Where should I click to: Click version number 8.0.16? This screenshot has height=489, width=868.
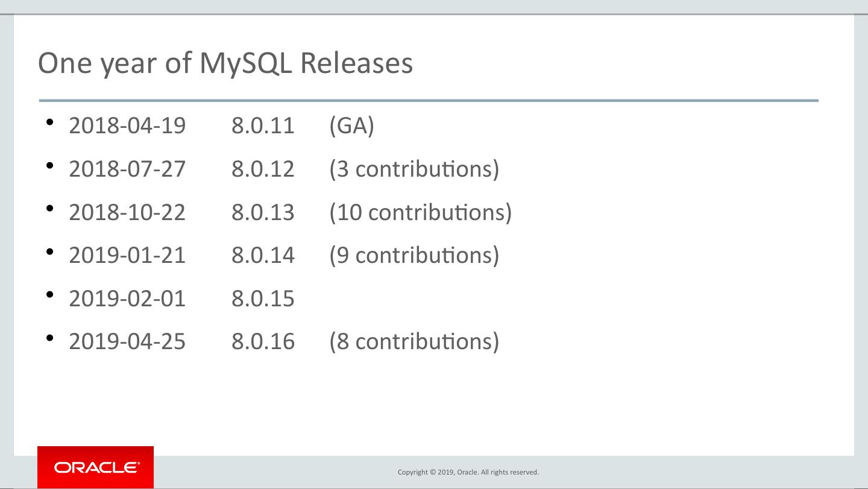pyautogui.click(x=263, y=342)
